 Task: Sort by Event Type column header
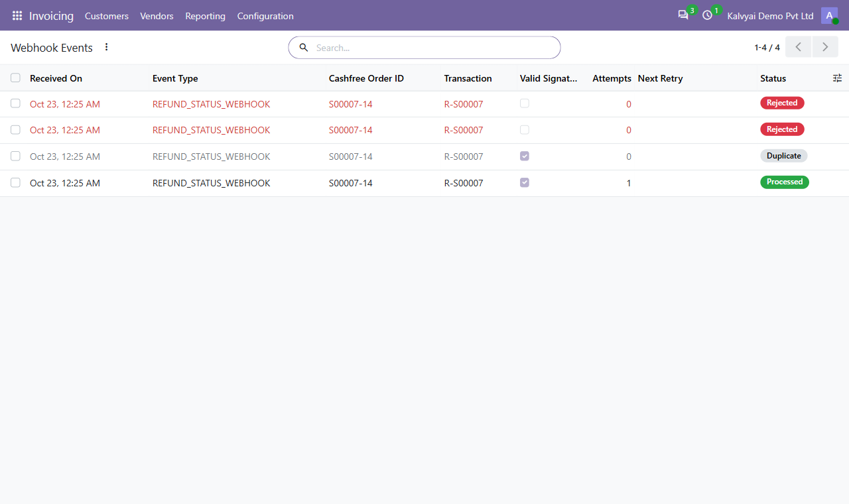pyautogui.click(x=175, y=78)
